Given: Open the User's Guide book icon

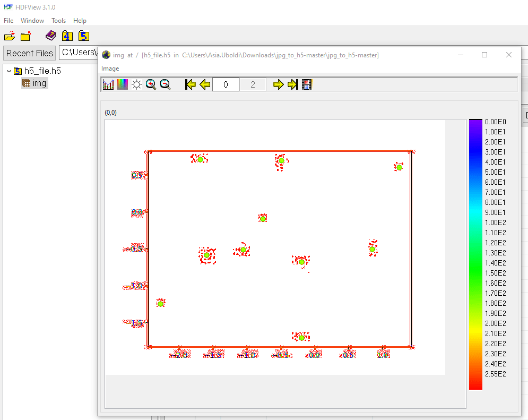Looking at the screenshot, I should pyautogui.click(x=51, y=36).
